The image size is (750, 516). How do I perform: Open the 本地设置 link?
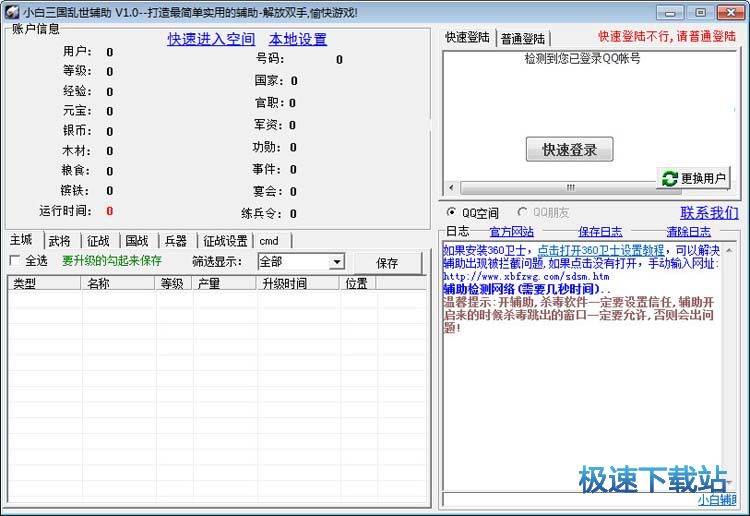298,39
